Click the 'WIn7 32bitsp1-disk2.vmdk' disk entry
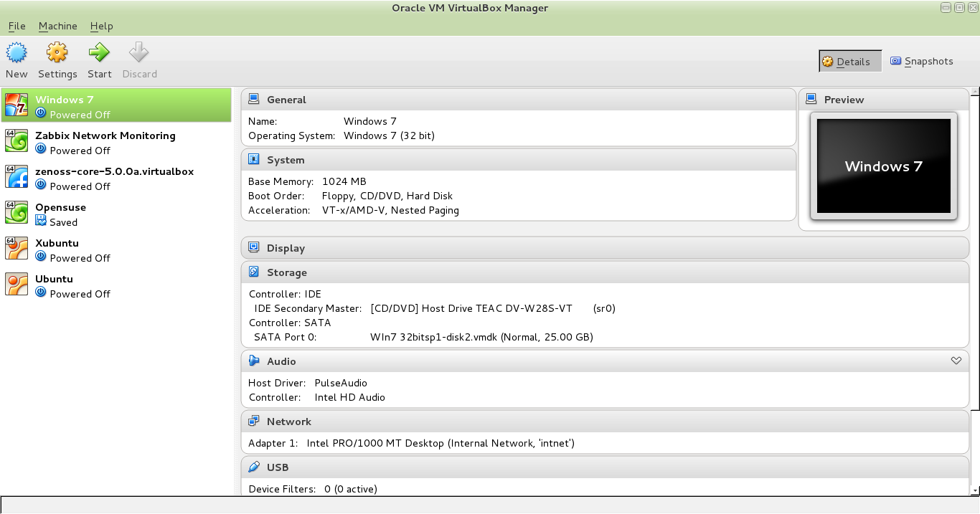Image resolution: width=980 pixels, height=514 pixels. [x=481, y=337]
